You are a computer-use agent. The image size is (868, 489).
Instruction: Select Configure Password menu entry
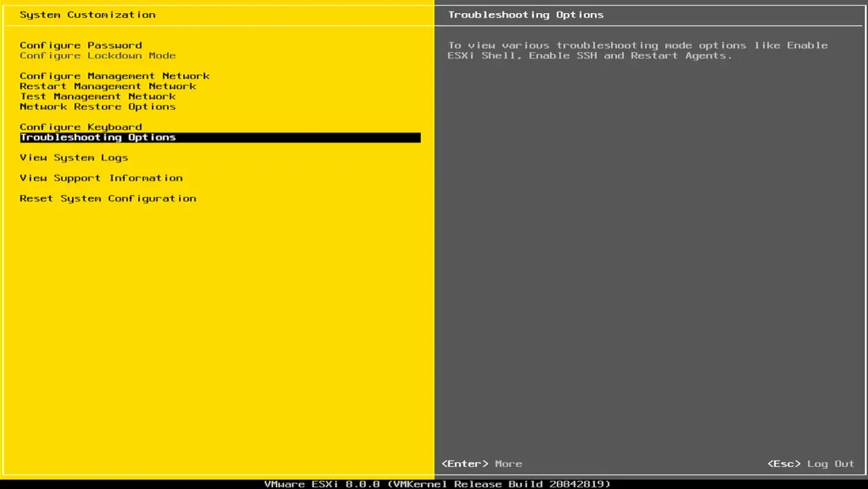click(x=81, y=45)
